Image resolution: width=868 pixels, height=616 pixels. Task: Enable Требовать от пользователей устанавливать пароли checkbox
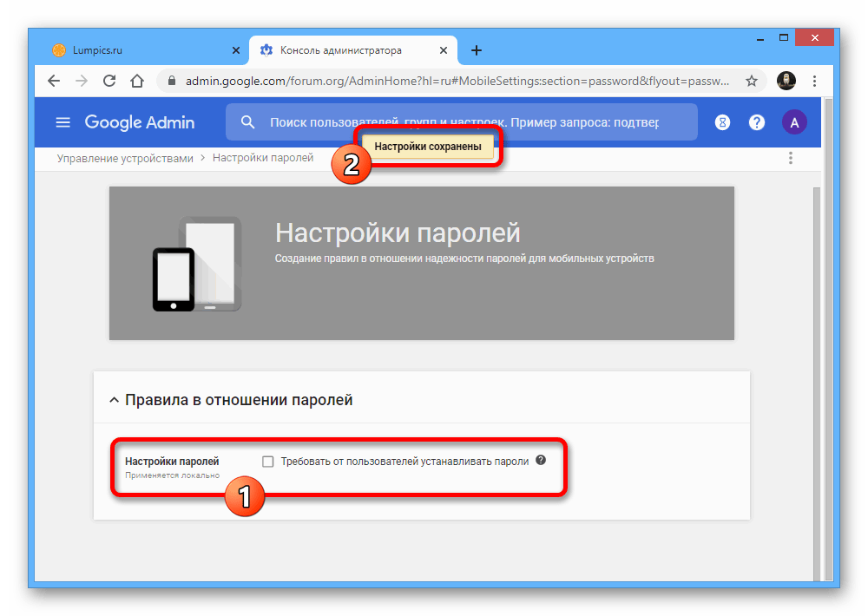click(268, 462)
